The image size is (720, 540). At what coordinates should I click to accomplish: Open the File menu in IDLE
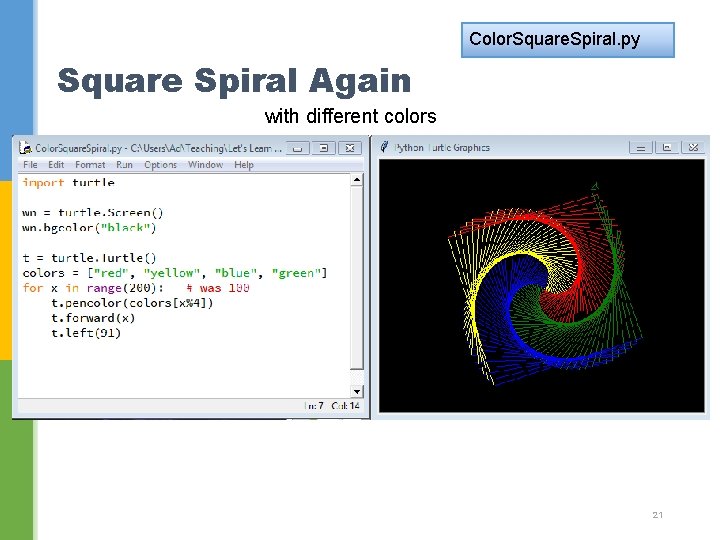[x=30, y=164]
